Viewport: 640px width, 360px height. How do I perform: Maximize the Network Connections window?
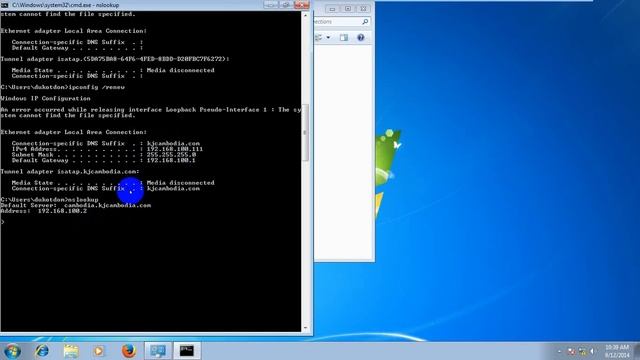click(x=348, y=9)
